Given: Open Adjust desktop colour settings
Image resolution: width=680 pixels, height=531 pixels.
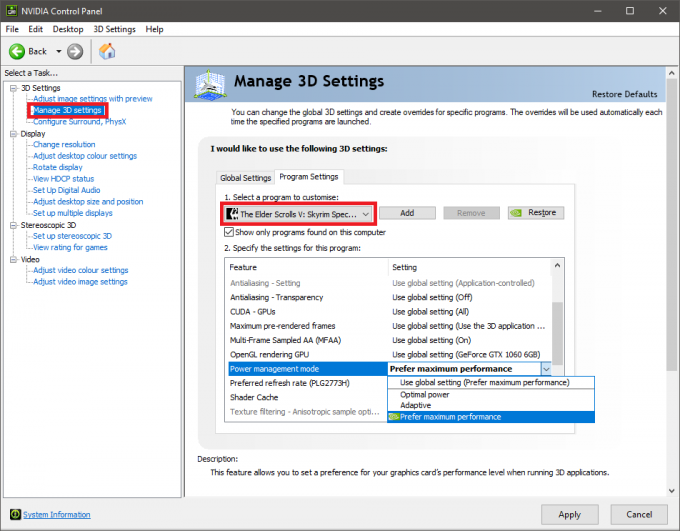Looking at the screenshot, I should click(85, 156).
